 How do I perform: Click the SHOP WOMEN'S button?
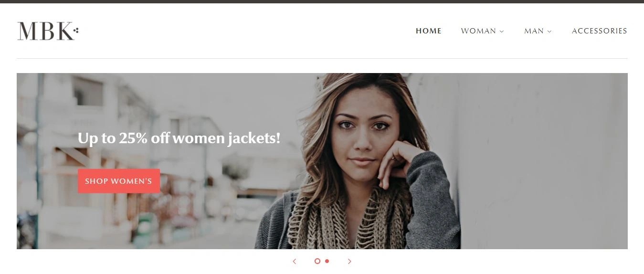[119, 181]
